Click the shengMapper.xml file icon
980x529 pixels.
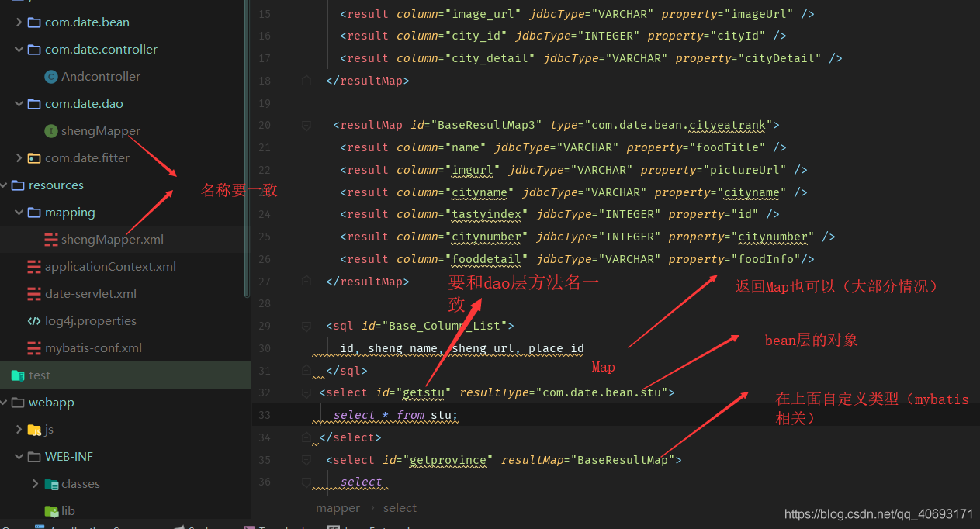(51, 239)
